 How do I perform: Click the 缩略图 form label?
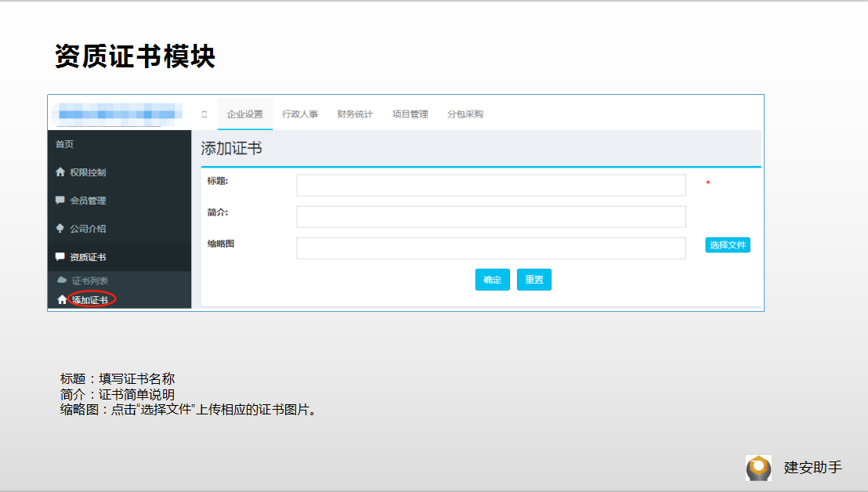[221, 244]
